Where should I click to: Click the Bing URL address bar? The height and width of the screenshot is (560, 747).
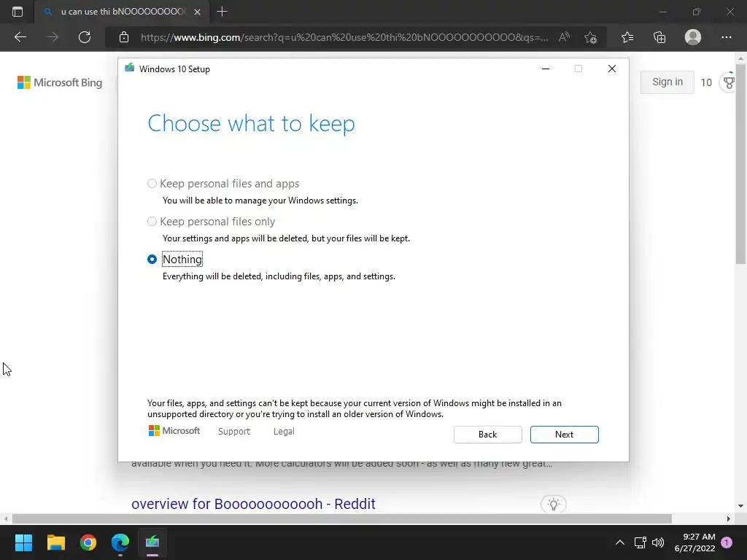(344, 37)
